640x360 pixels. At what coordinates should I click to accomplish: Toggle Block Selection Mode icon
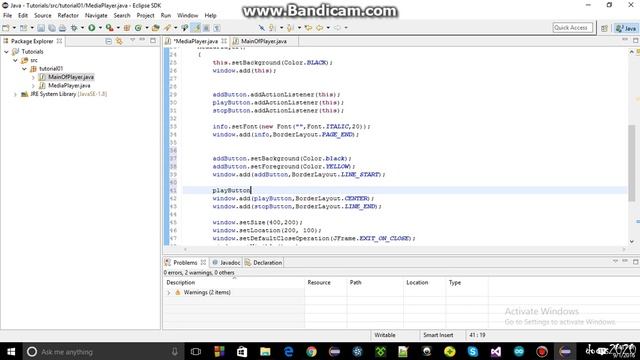click(207, 28)
